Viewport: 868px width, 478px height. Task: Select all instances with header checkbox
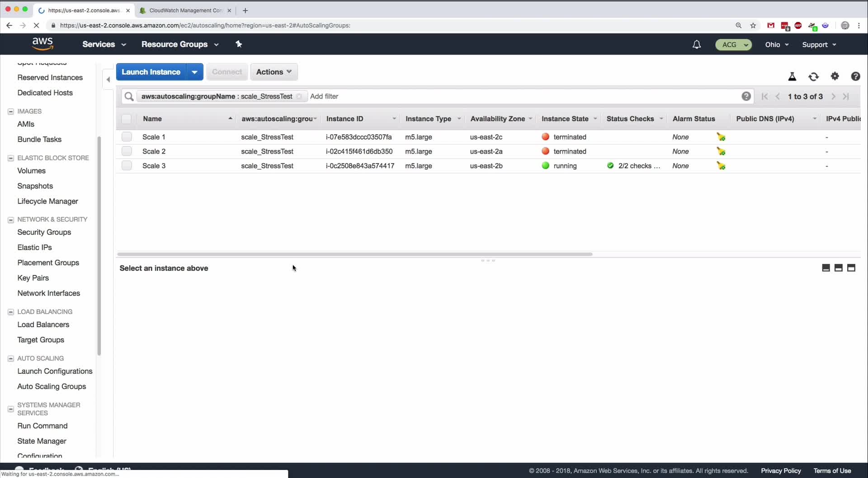(126, 119)
